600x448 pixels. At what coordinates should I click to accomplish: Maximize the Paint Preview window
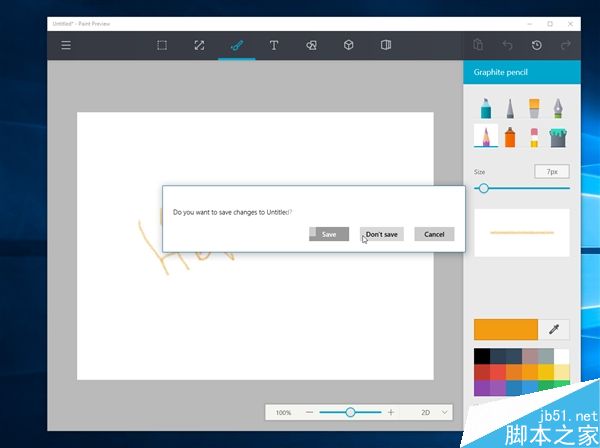(550, 24)
